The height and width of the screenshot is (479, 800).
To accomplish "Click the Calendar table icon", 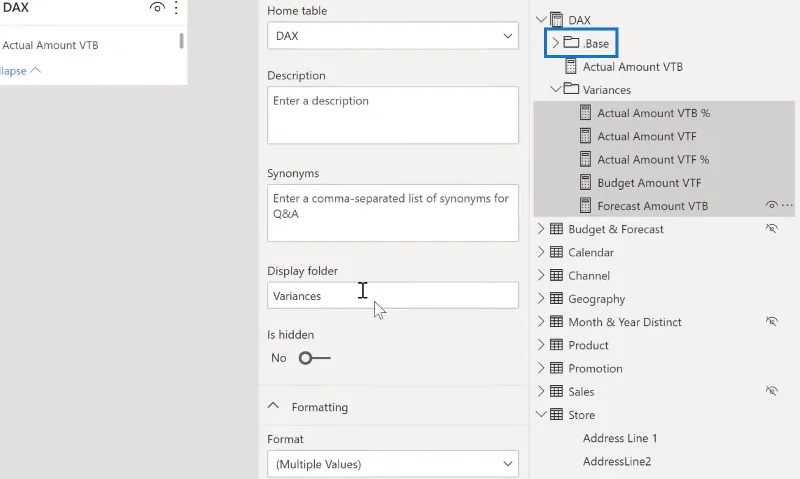I will pyautogui.click(x=556, y=252).
